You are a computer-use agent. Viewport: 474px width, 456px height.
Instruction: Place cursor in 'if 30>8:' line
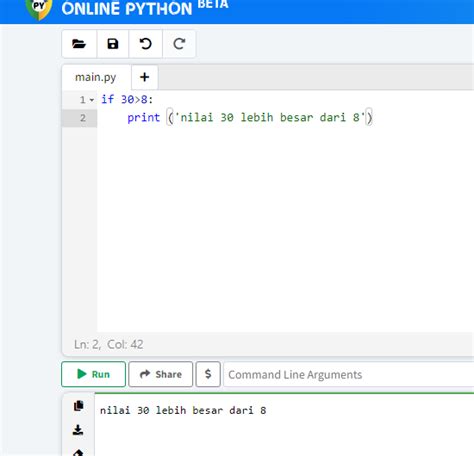tap(127, 99)
